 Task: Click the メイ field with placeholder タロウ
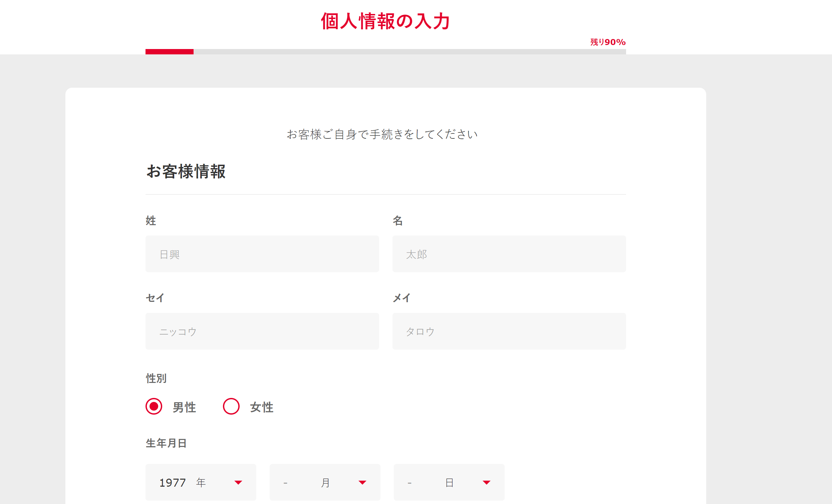click(x=509, y=331)
